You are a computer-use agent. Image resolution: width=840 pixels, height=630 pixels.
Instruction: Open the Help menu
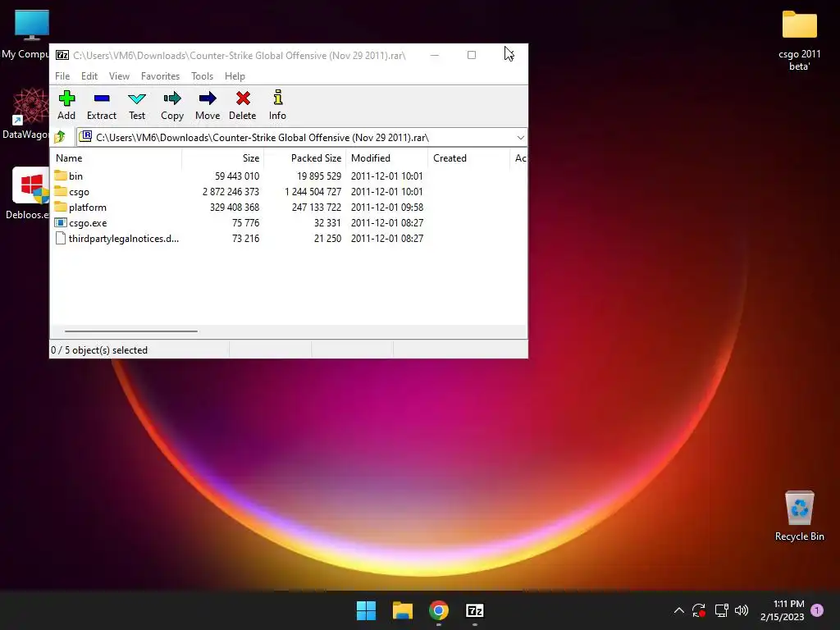(x=235, y=76)
